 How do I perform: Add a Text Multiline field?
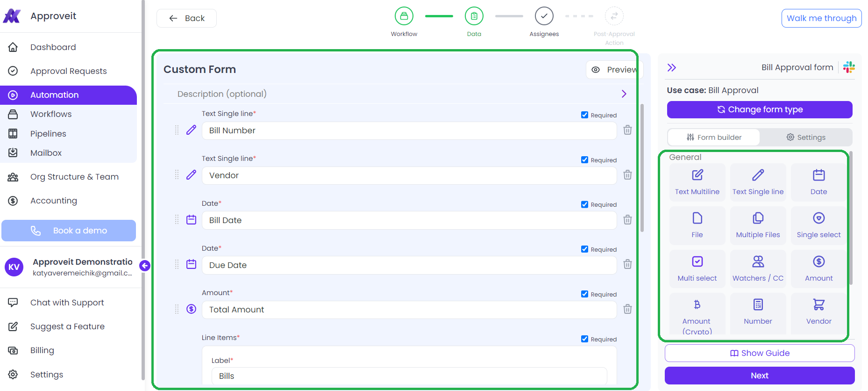[x=697, y=182]
